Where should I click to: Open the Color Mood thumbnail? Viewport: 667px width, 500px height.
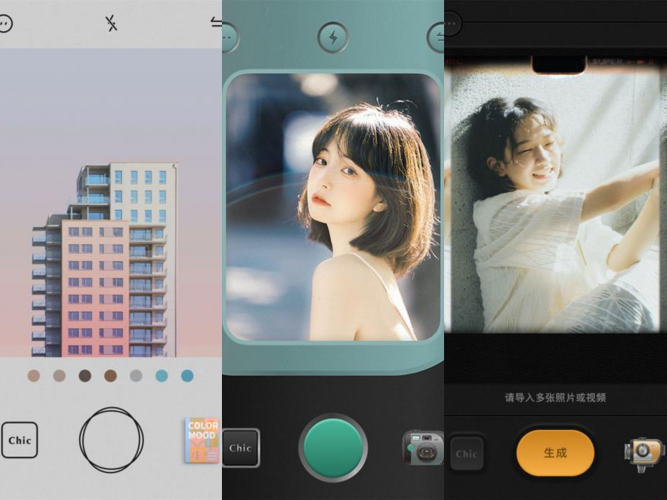point(202,440)
